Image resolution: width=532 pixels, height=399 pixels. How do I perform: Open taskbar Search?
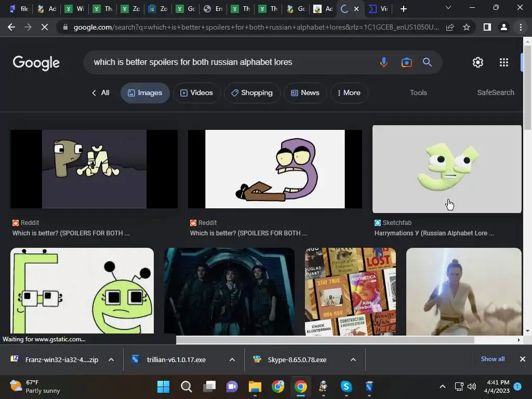click(x=187, y=387)
